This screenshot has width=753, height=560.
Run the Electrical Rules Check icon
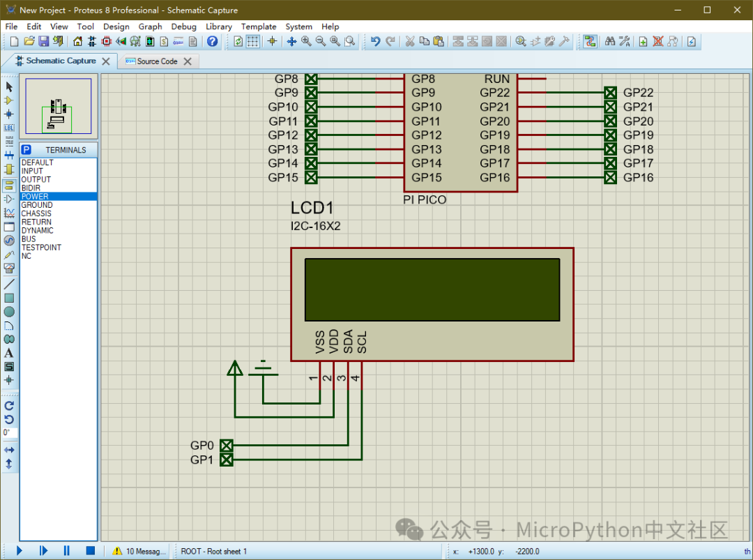click(x=692, y=42)
